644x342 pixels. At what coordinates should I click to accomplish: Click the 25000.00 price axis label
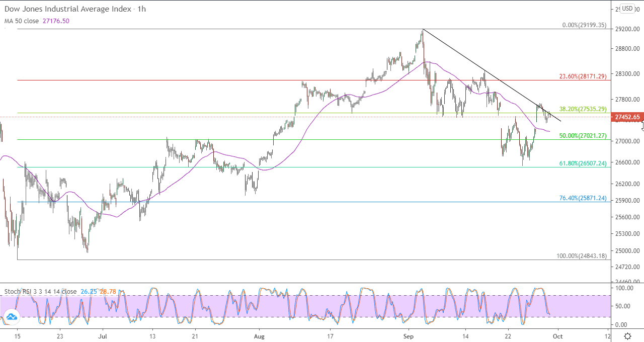[x=627, y=250]
